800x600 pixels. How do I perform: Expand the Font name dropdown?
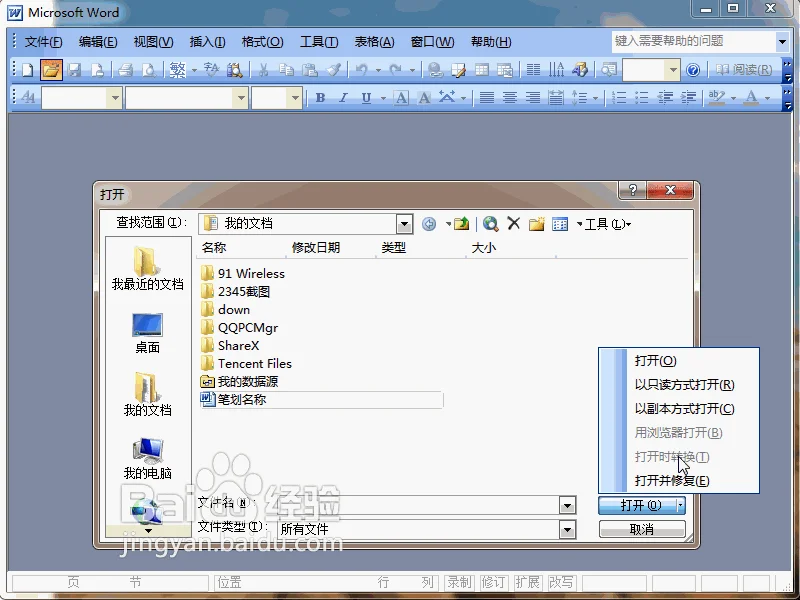click(x=240, y=97)
